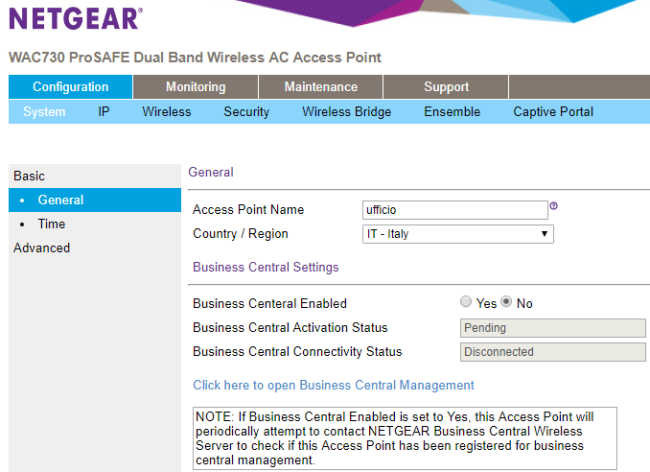Select the Configuration tab

[70, 87]
